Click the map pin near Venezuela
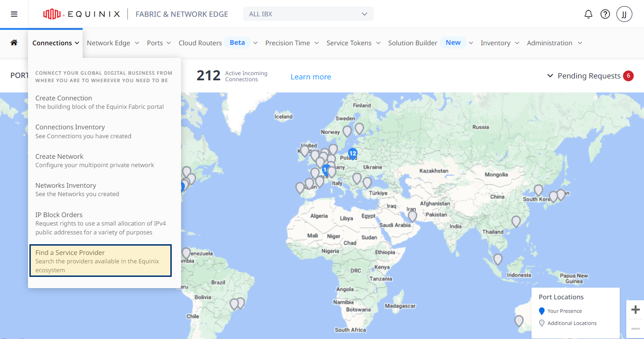Screen dimensions: 644x339 [x=186, y=253]
